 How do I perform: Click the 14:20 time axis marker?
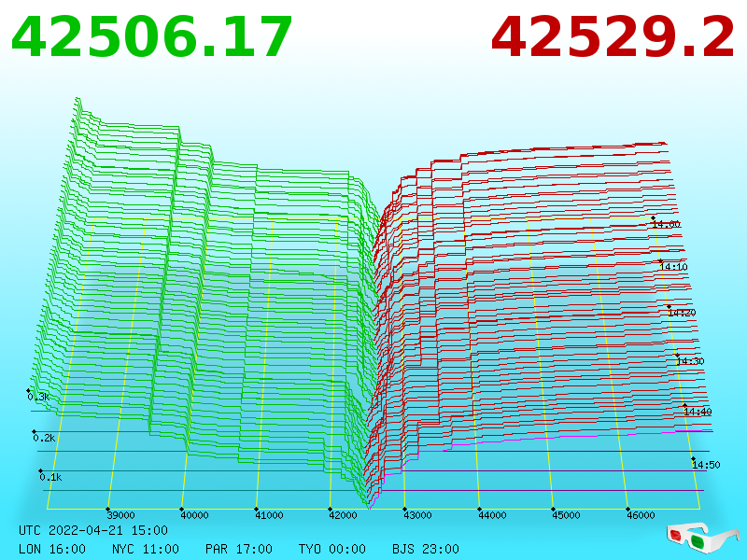point(682,313)
